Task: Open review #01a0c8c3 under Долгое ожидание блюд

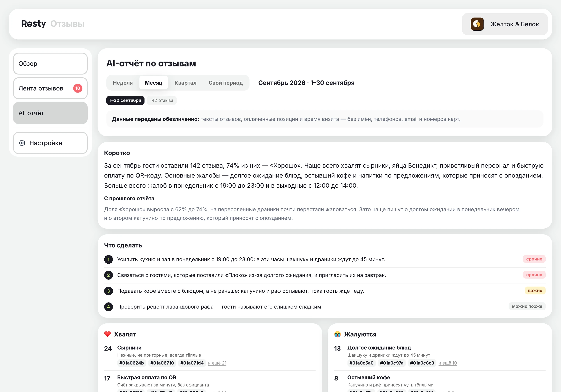Action: click(x=422, y=363)
